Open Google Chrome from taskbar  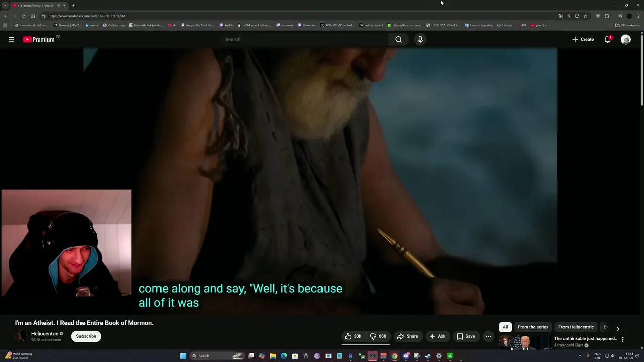click(x=394, y=356)
